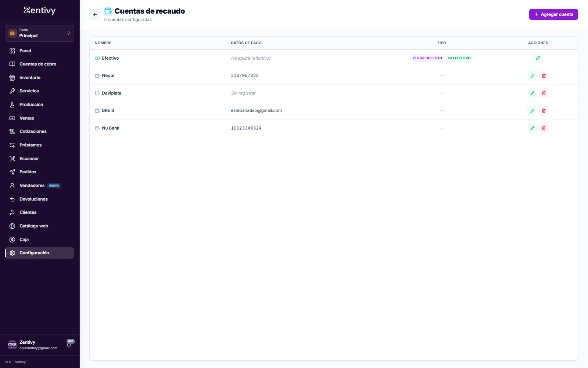Image resolution: width=588 pixels, height=368 pixels.
Task: Click the CSS user avatar
Action: tap(12, 344)
